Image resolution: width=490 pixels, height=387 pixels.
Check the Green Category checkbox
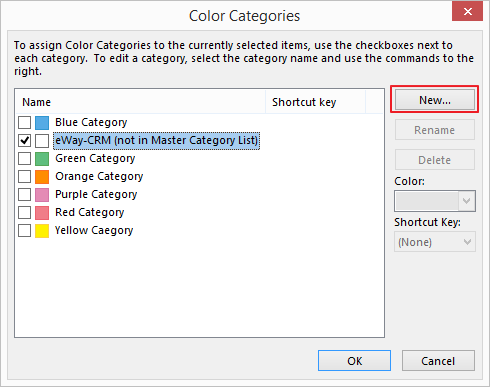(x=24, y=159)
